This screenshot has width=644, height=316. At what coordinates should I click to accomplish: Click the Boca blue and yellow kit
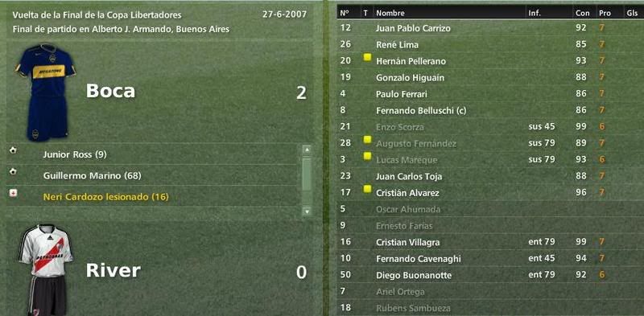(46, 92)
